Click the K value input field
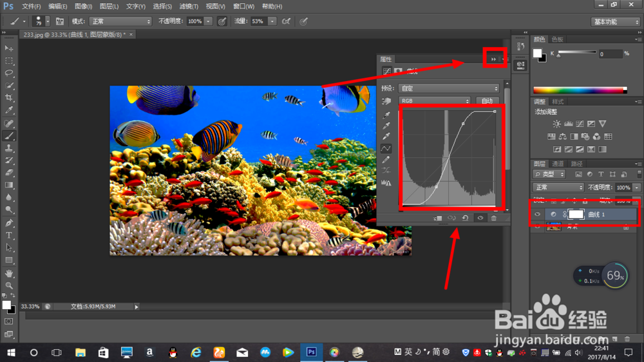This screenshot has height=362, width=644. click(610, 54)
